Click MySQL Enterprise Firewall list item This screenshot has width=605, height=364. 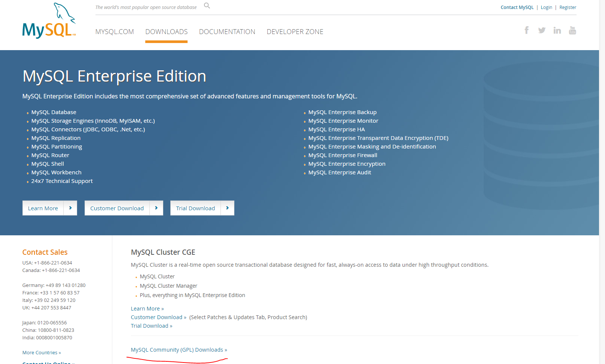343,155
